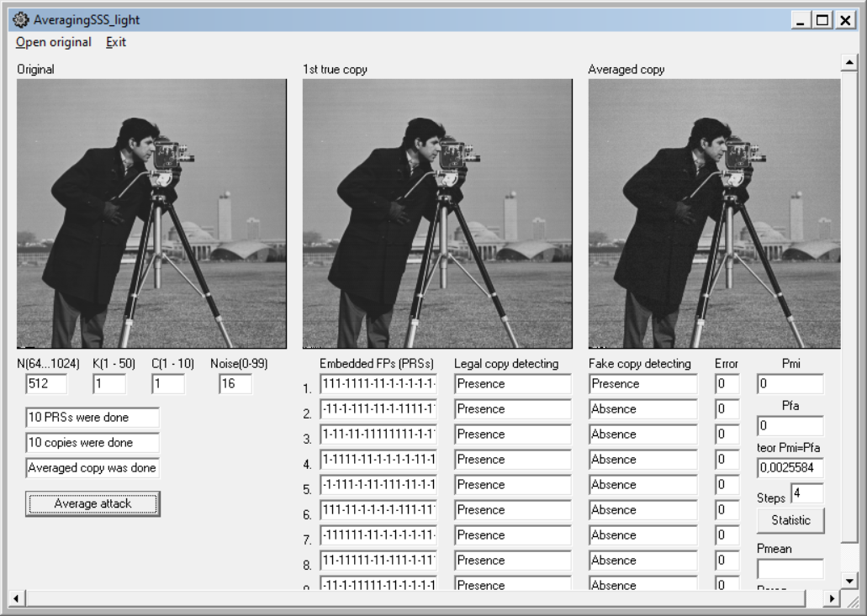Screen dimensions: 867x616
Task: Click the Embedded FP field in row 2
Action: (378, 409)
